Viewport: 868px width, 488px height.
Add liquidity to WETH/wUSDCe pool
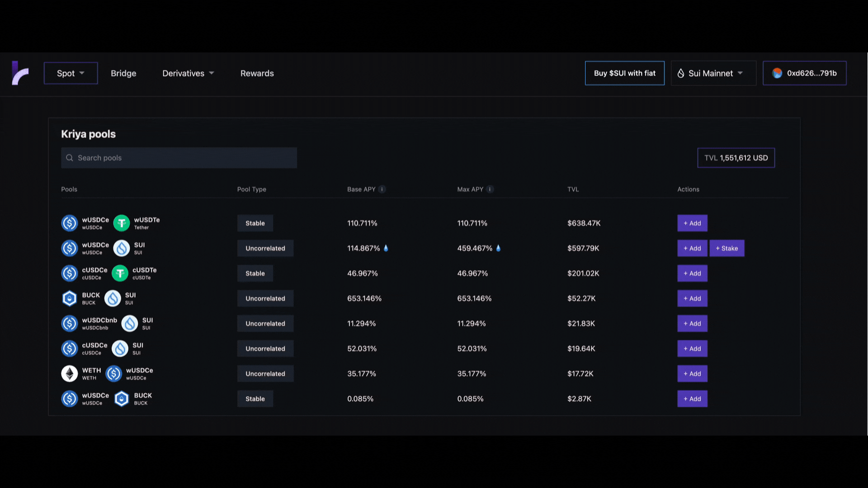[692, 374]
